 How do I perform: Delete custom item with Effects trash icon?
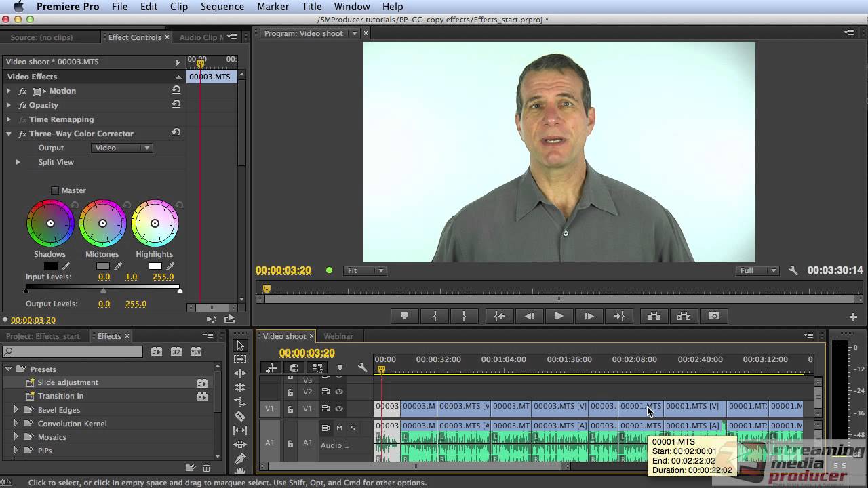click(x=206, y=468)
